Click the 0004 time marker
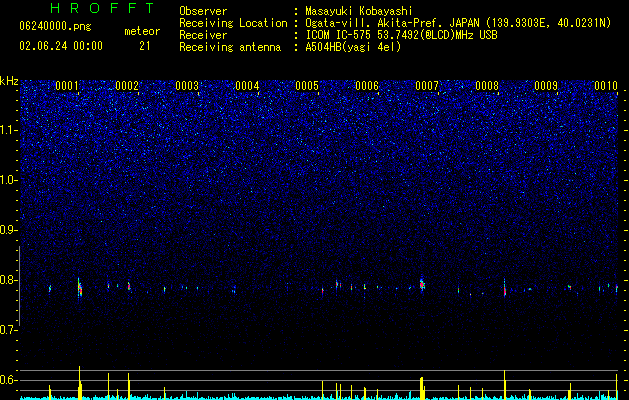The width and height of the screenshot is (629, 400). click(x=247, y=86)
